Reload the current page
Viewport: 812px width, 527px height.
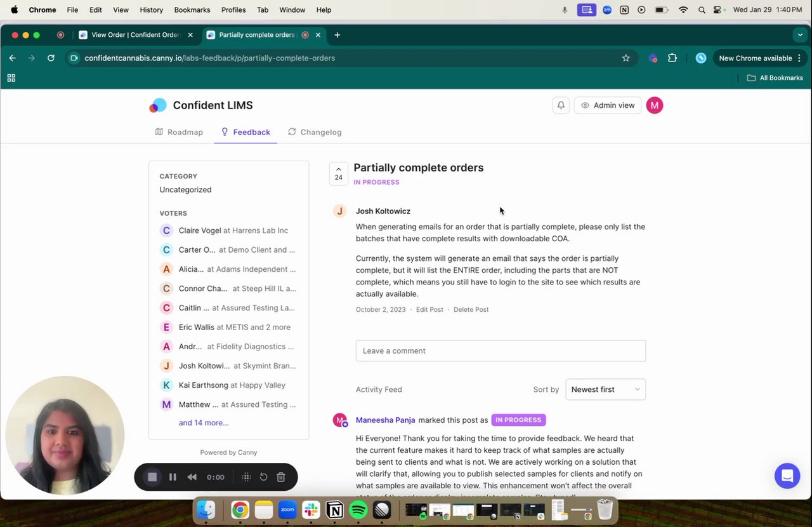tap(51, 58)
